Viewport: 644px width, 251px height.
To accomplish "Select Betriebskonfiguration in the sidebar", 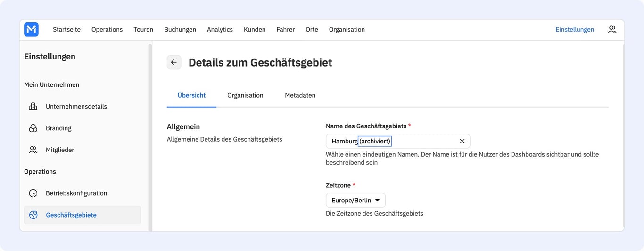I will 83,193.
